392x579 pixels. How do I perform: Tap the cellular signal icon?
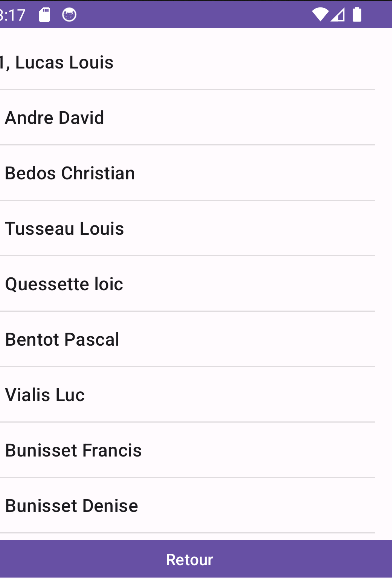pyautogui.click(x=338, y=15)
